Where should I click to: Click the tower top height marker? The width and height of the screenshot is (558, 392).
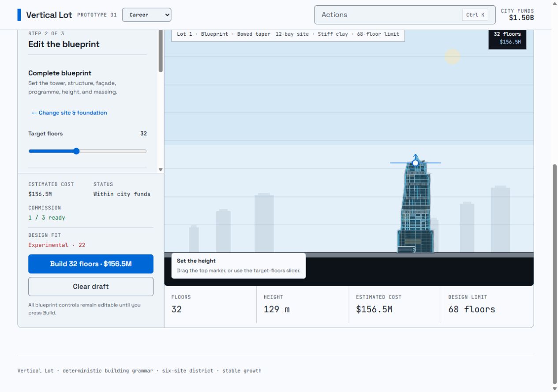tap(415, 163)
